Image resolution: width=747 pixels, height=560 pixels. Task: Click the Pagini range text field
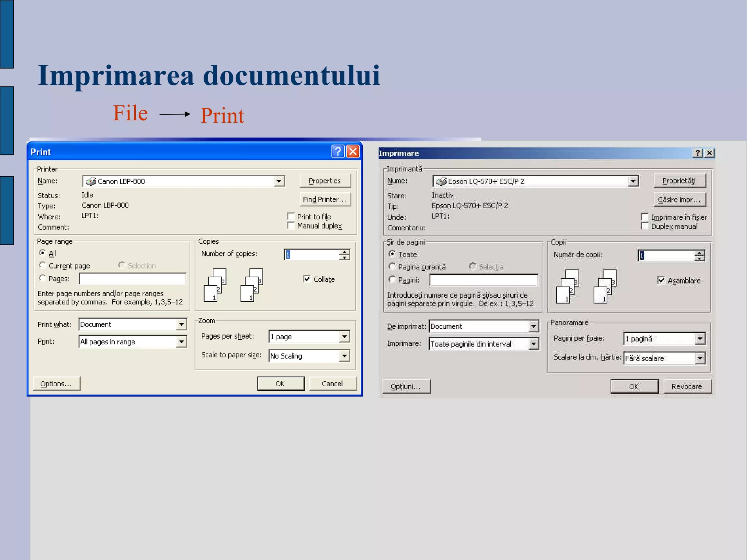pyautogui.click(x=484, y=280)
